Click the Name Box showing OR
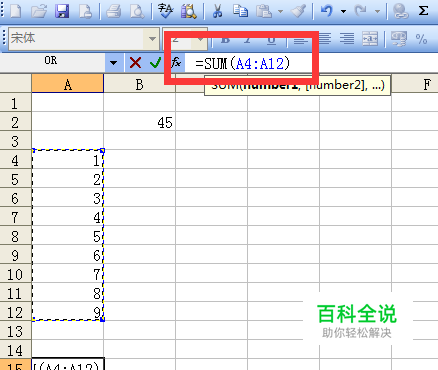 [53, 62]
